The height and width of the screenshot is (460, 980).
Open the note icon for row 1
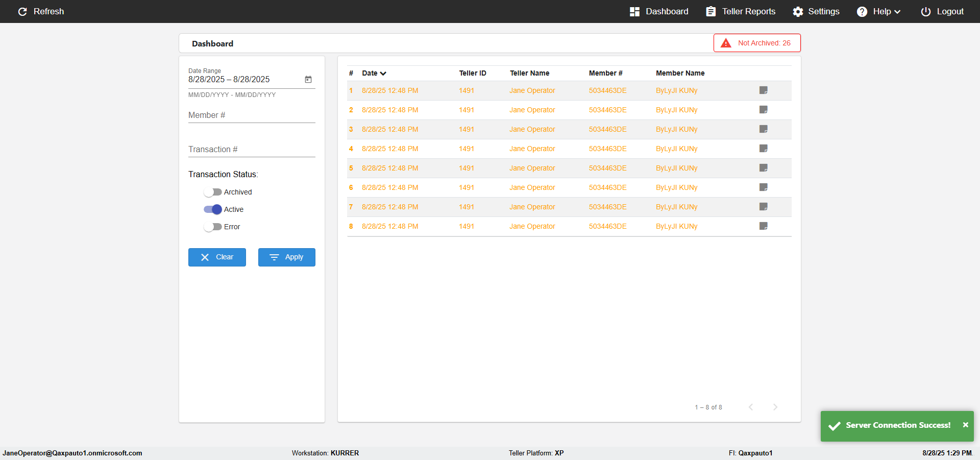coord(763,90)
